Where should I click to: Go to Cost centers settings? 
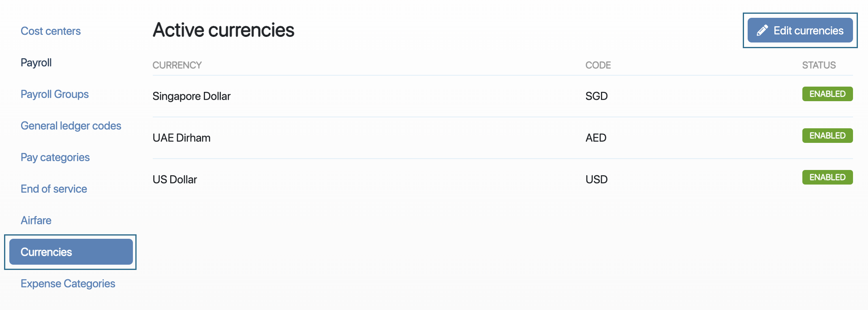[51, 31]
